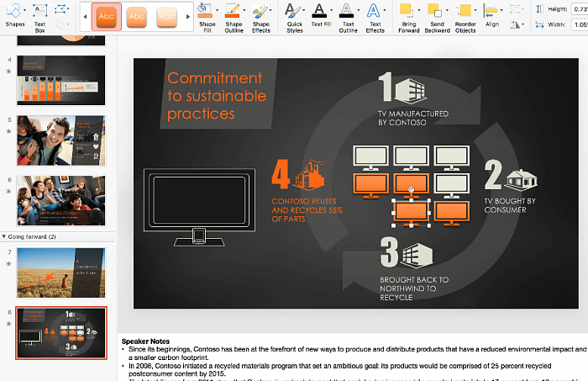This screenshot has height=381, width=588.
Task: Click the Text Fill letter icon
Action: point(319,11)
